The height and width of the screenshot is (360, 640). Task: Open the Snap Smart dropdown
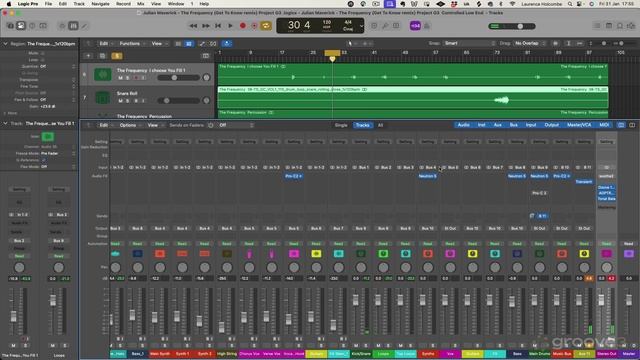pyautogui.click(x=468, y=43)
